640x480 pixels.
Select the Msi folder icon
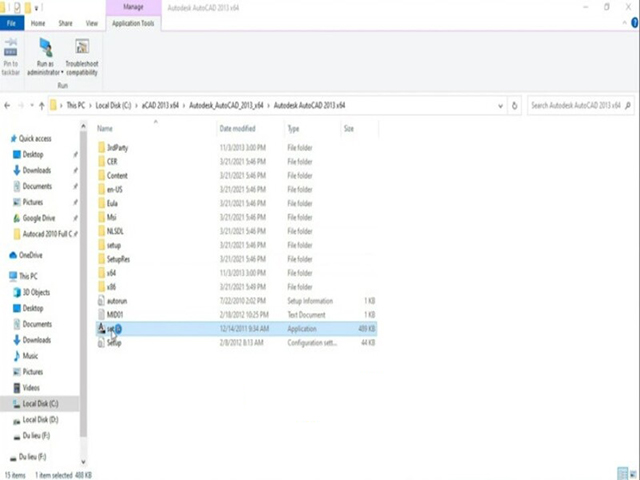[x=102, y=217]
